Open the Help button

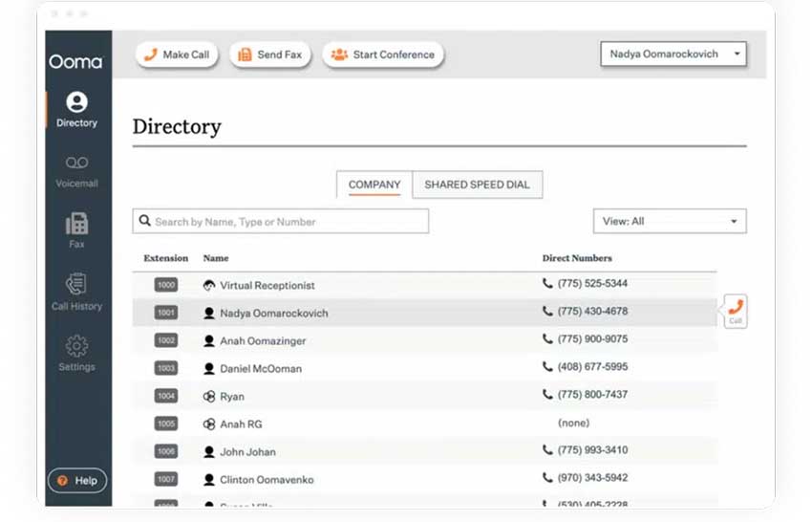[x=77, y=481]
